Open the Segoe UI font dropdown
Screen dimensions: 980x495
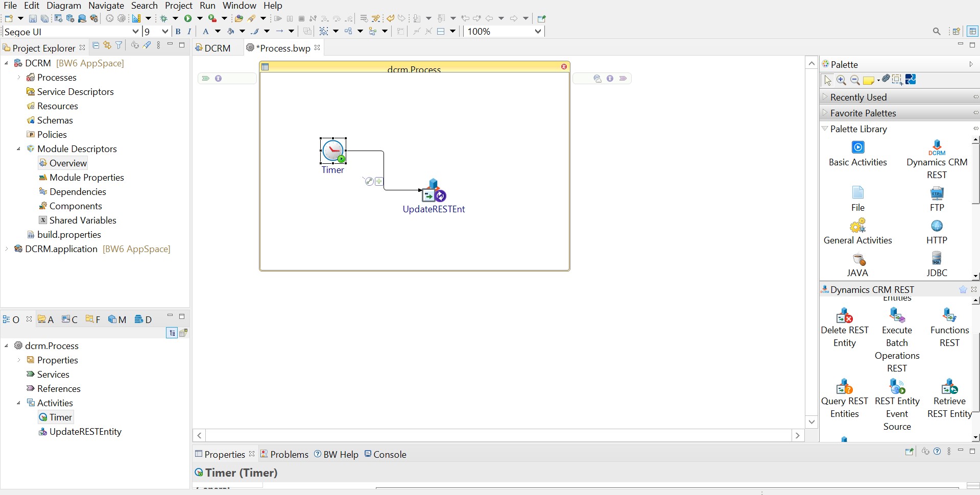pos(135,32)
